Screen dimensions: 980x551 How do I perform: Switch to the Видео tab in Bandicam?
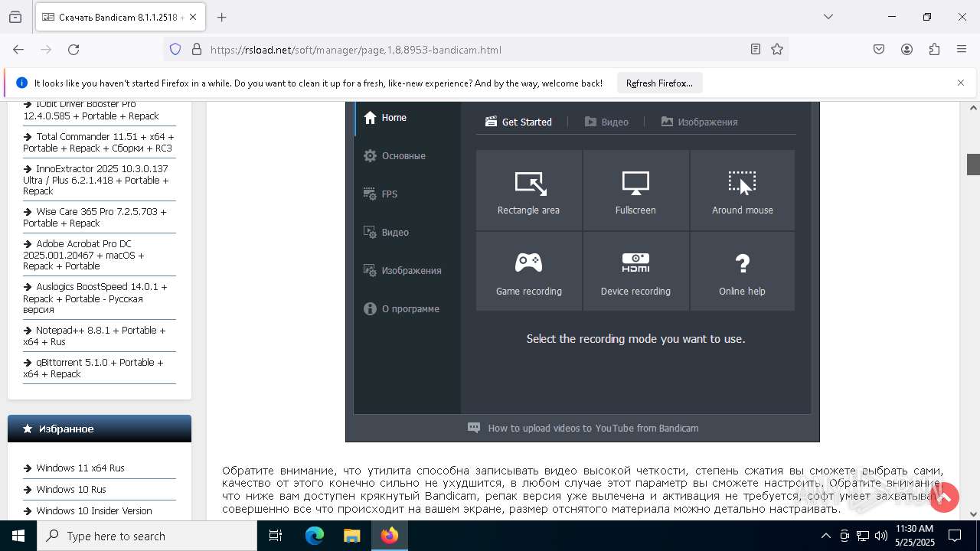pos(606,122)
